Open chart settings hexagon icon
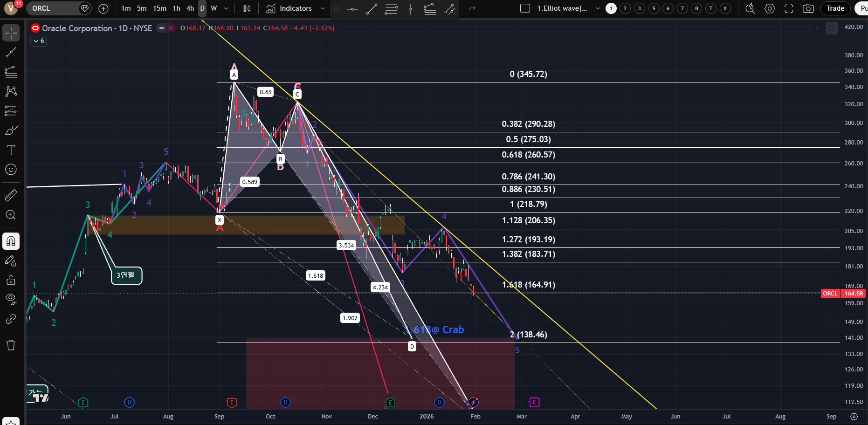The width and height of the screenshot is (868, 425). point(770,8)
